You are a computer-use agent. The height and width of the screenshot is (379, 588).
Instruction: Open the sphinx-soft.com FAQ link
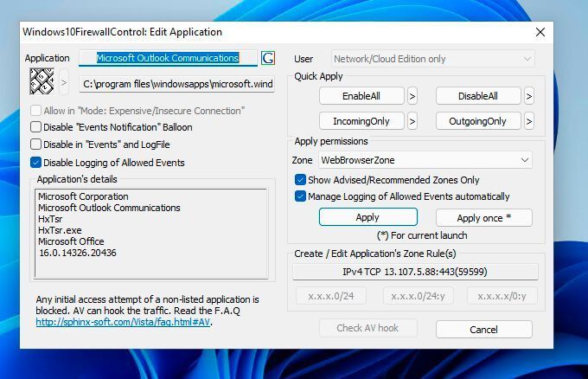pos(123,322)
